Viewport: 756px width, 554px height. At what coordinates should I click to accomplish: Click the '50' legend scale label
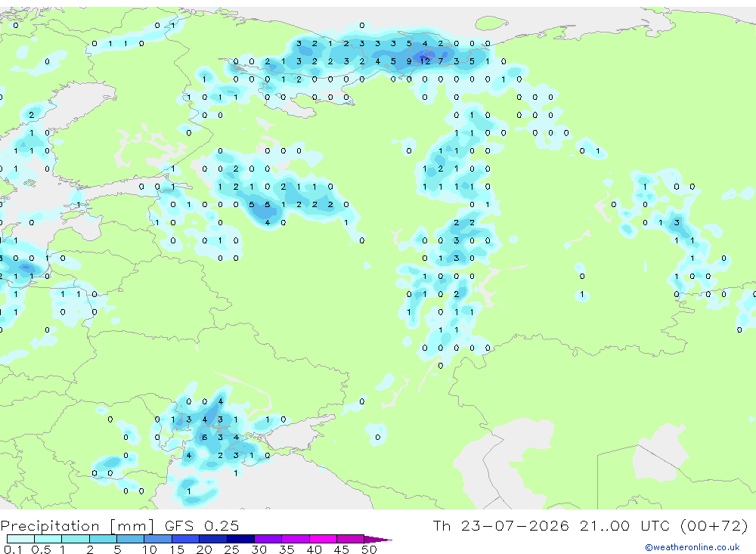369,549
